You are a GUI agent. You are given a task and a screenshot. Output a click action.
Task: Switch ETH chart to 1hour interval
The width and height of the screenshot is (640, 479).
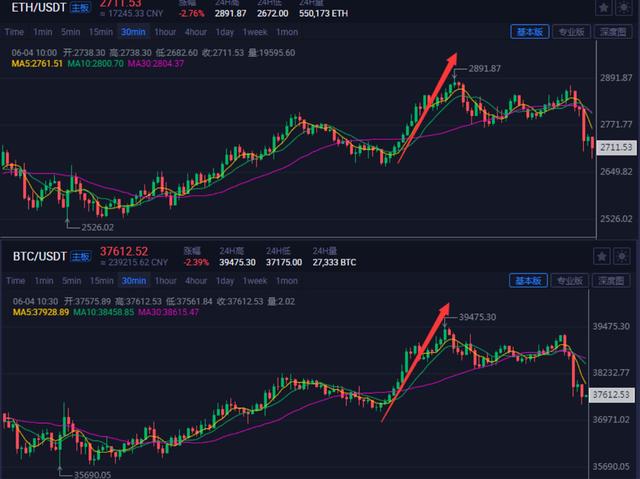165,32
